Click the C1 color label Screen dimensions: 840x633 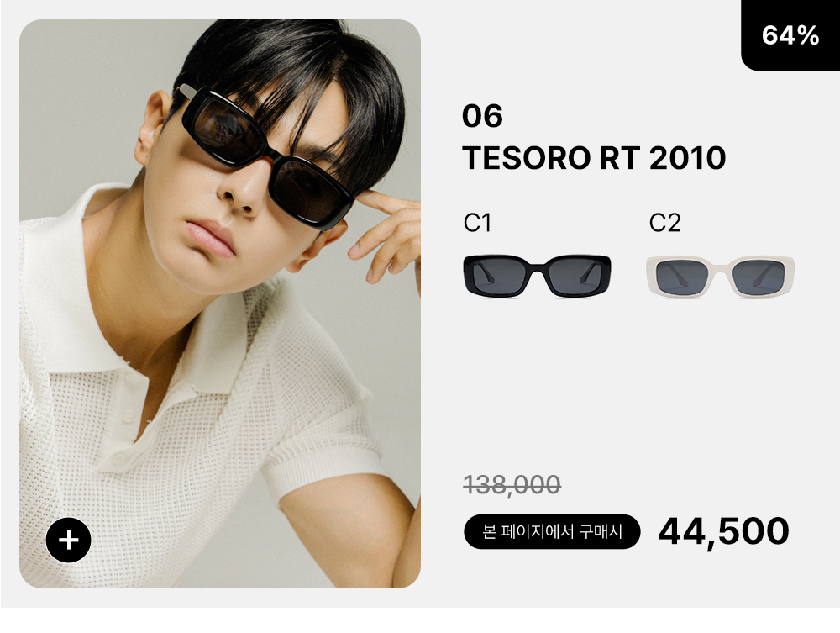tap(477, 223)
